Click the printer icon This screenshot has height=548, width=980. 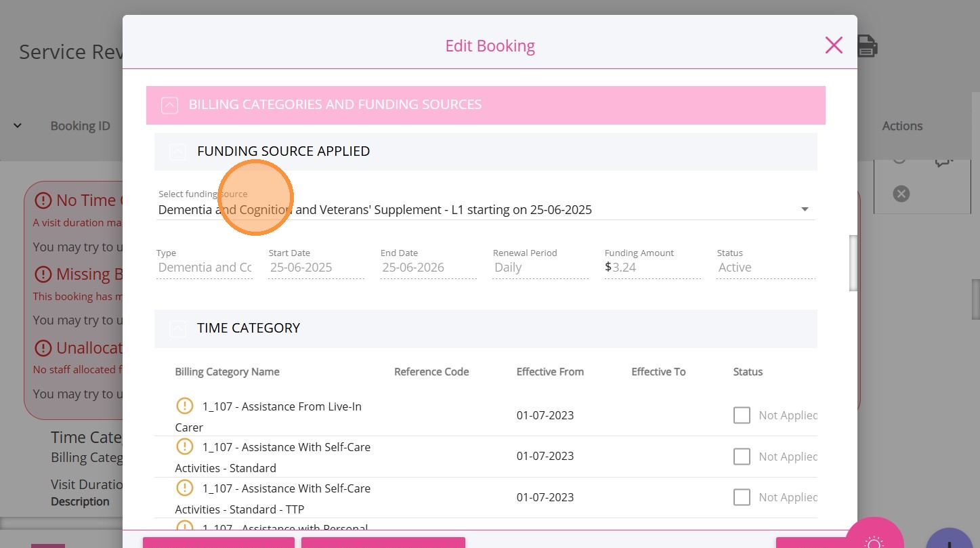[868, 46]
